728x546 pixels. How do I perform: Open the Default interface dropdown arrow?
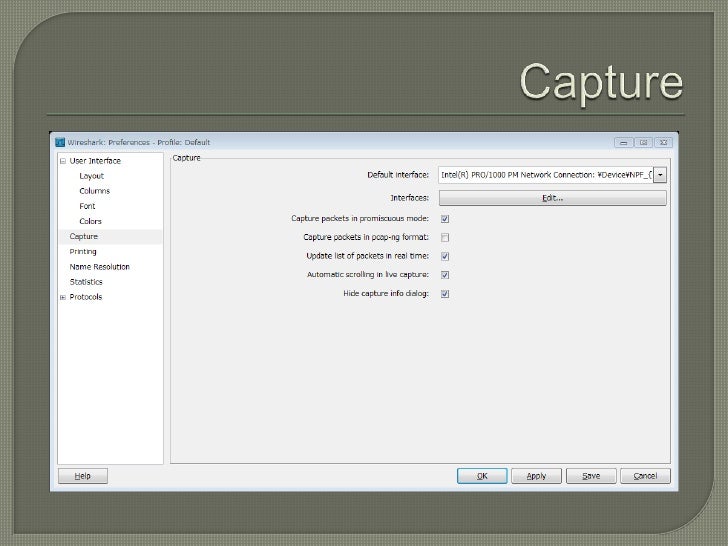(661, 175)
